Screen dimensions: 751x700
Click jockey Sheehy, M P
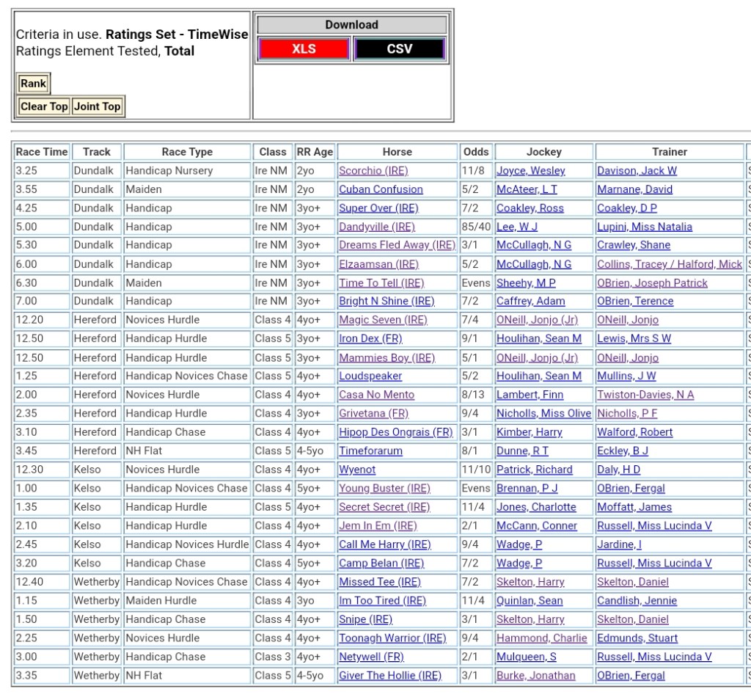click(x=526, y=282)
